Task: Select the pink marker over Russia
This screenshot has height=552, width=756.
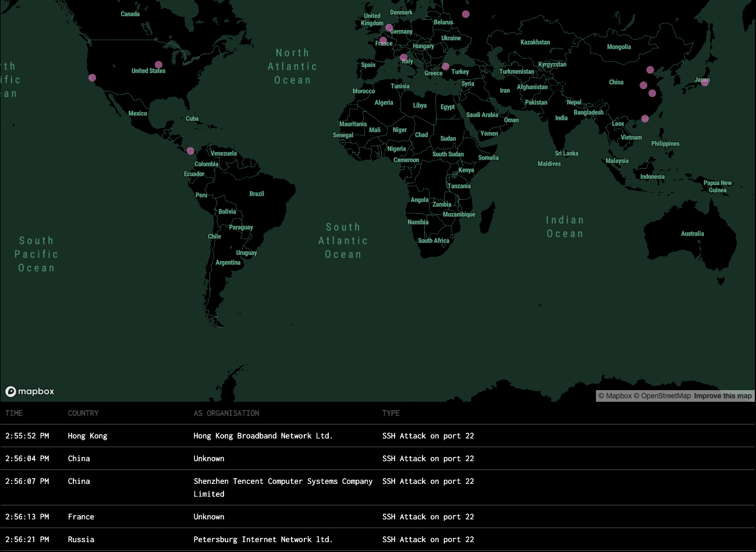Action: coord(466,14)
